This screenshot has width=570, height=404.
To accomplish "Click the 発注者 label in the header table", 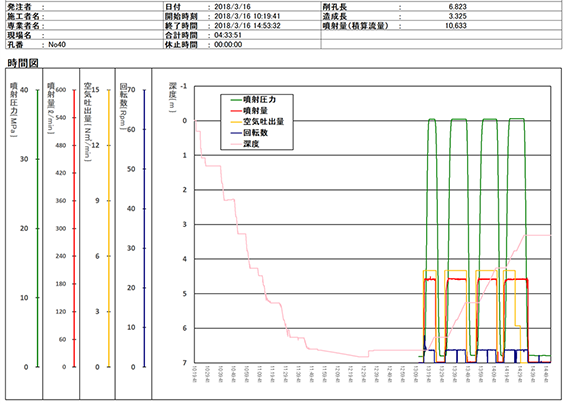I will click(19, 7).
